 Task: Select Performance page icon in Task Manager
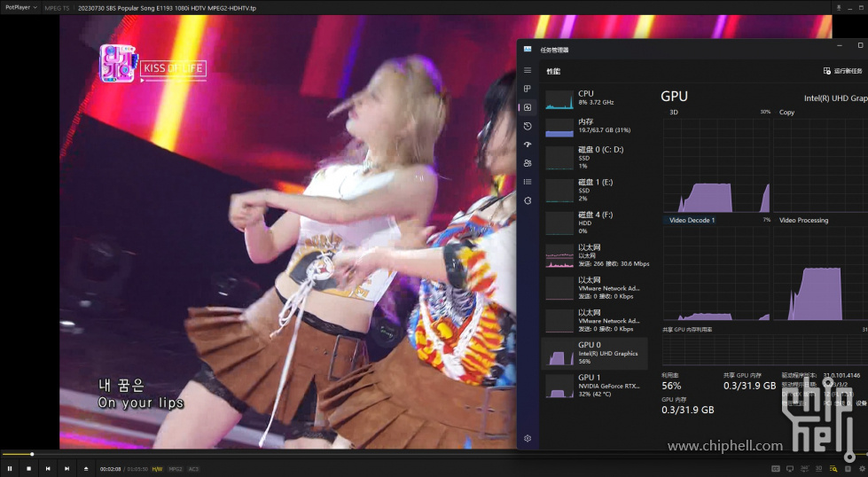[x=528, y=107]
